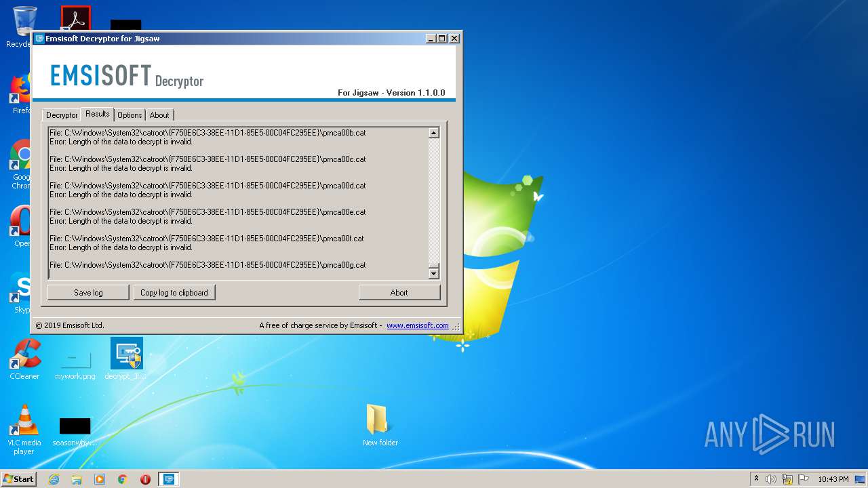Launch Google Chrome desktop shortcut

tap(21, 155)
